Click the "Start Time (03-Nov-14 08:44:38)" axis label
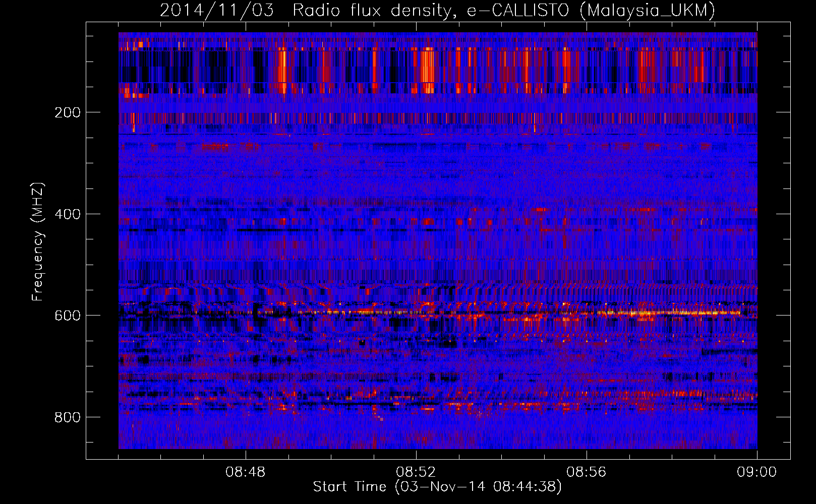Image resolution: width=816 pixels, height=504 pixels. click(437, 487)
